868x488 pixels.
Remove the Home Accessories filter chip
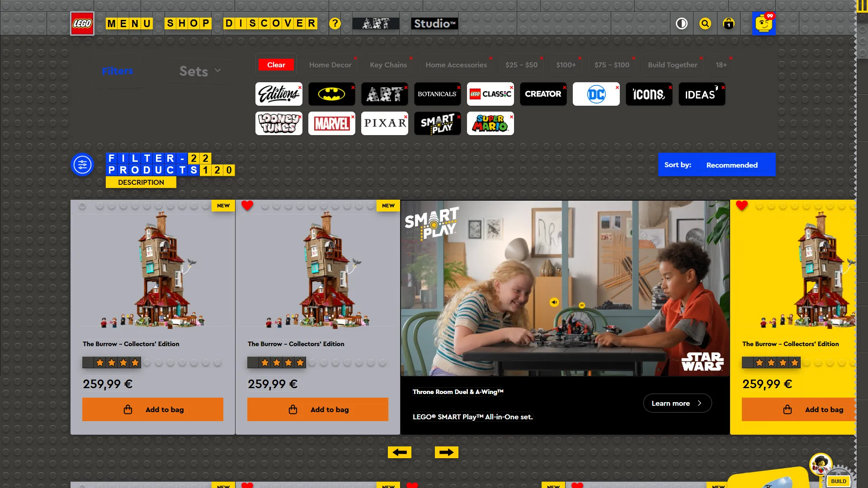tap(491, 58)
